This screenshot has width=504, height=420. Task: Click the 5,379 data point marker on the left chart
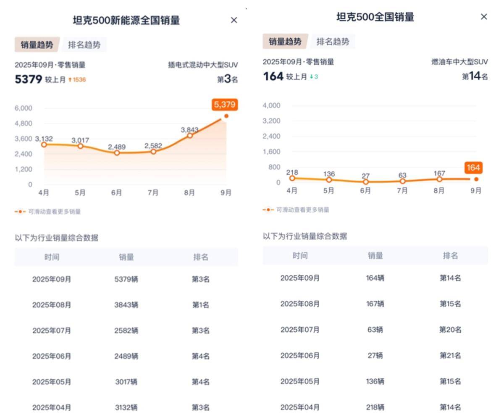coord(226,115)
